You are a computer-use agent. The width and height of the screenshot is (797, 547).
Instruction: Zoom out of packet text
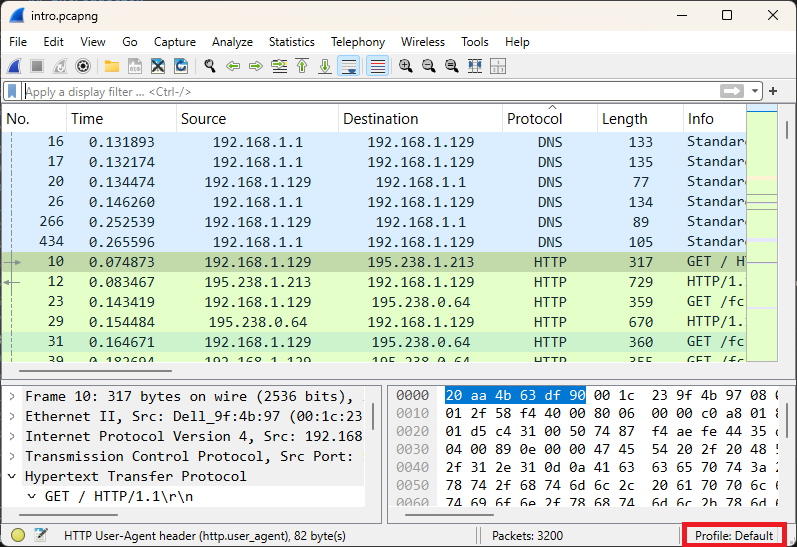429,66
